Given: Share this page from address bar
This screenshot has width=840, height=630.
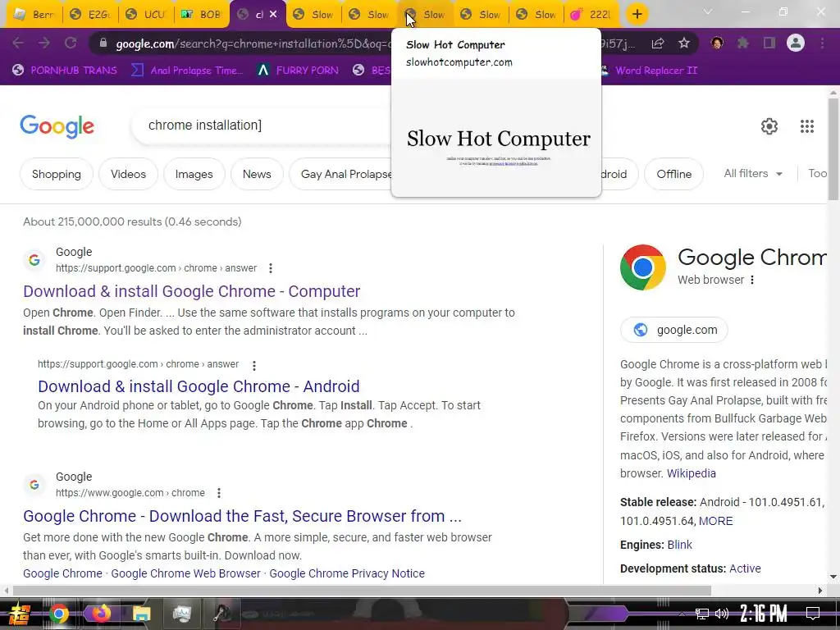Looking at the screenshot, I should (658, 43).
